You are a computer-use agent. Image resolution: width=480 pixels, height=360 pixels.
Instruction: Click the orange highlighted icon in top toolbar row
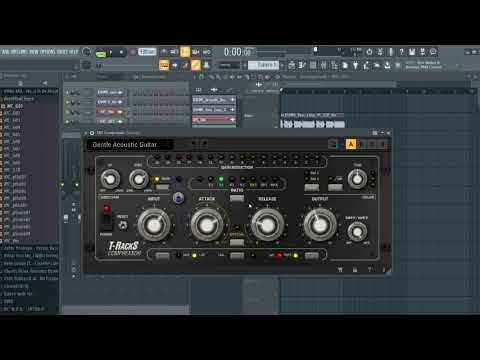(185, 52)
